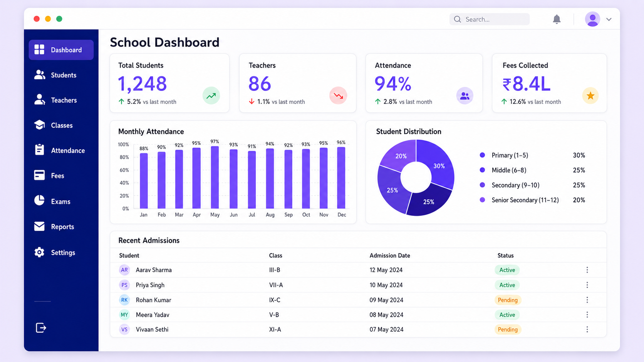The width and height of the screenshot is (644, 362).
Task: Click the Fees card icon in sidebar
Action: [x=39, y=175]
